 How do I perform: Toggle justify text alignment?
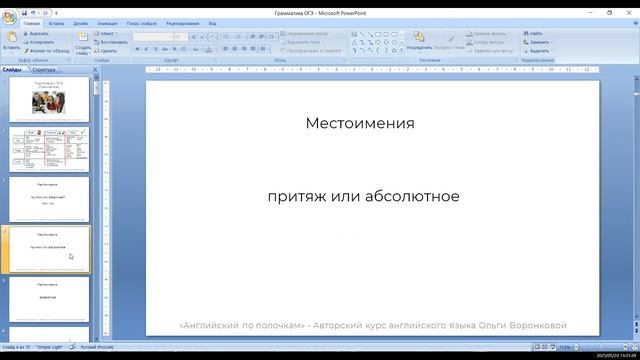tap(253, 49)
